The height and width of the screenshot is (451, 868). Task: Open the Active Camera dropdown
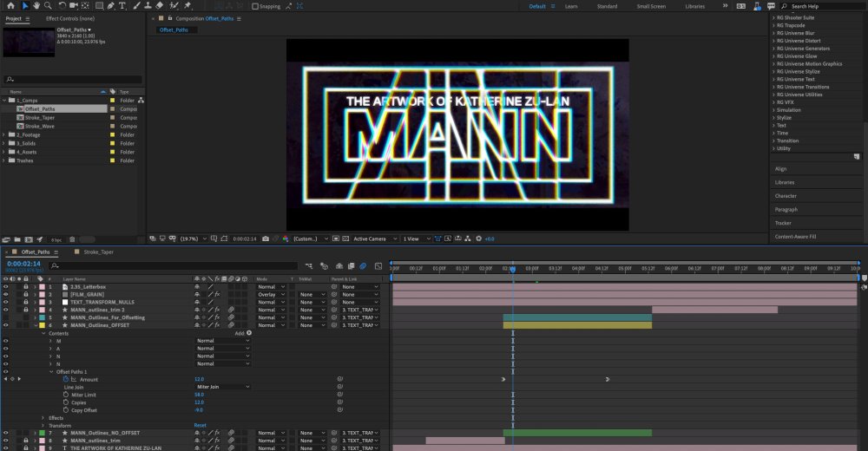375,239
